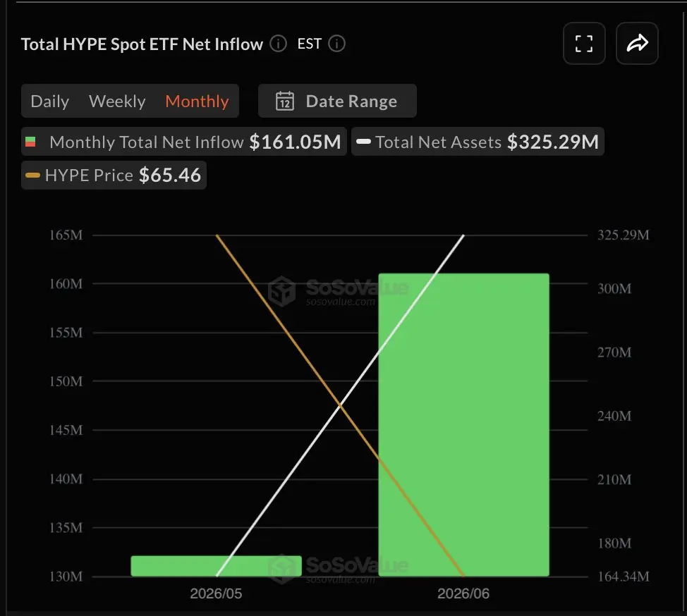Click orange swatch of HYPE Price legend

click(x=33, y=175)
